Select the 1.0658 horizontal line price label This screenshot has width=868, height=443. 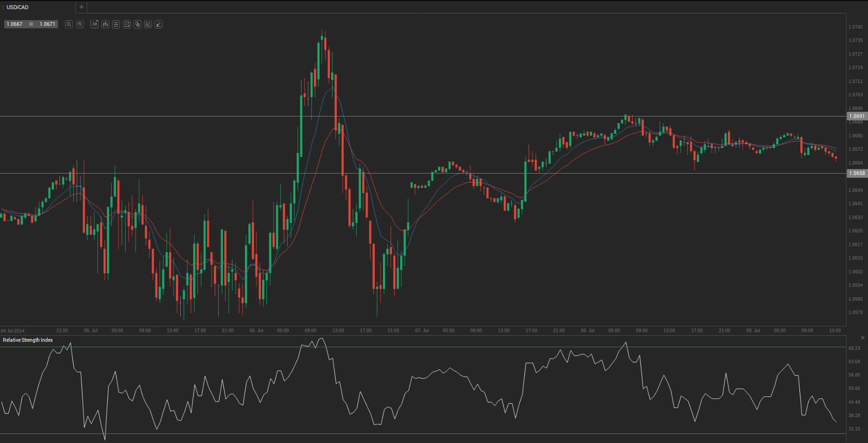click(856, 173)
